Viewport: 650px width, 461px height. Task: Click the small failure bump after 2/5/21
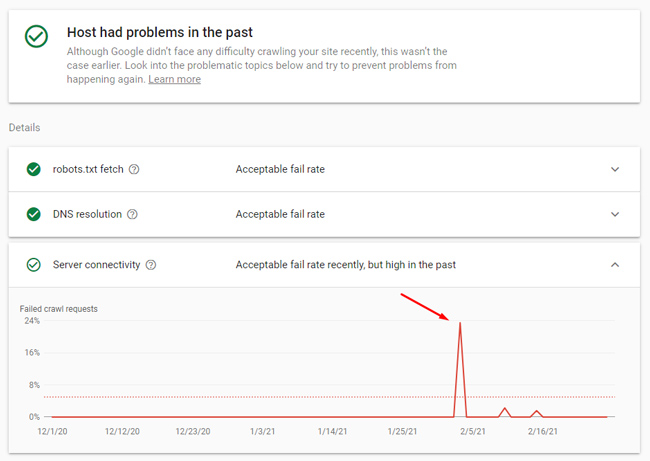click(505, 408)
